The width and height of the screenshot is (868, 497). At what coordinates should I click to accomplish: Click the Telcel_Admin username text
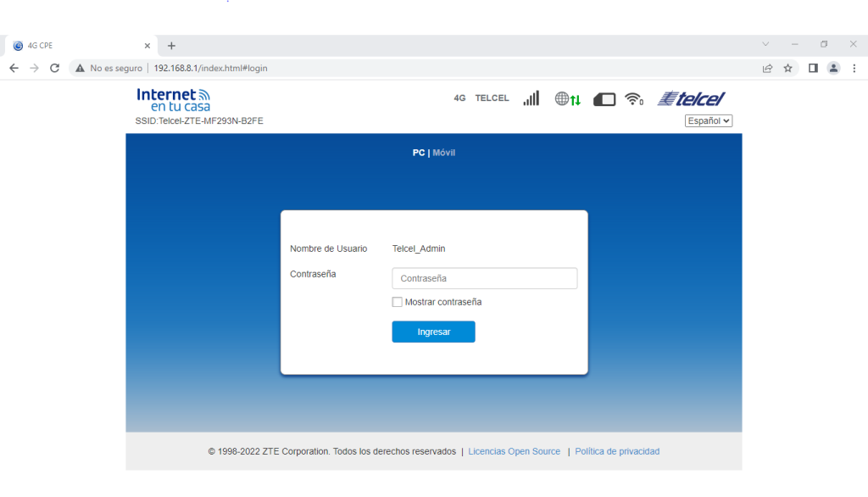[x=419, y=248]
